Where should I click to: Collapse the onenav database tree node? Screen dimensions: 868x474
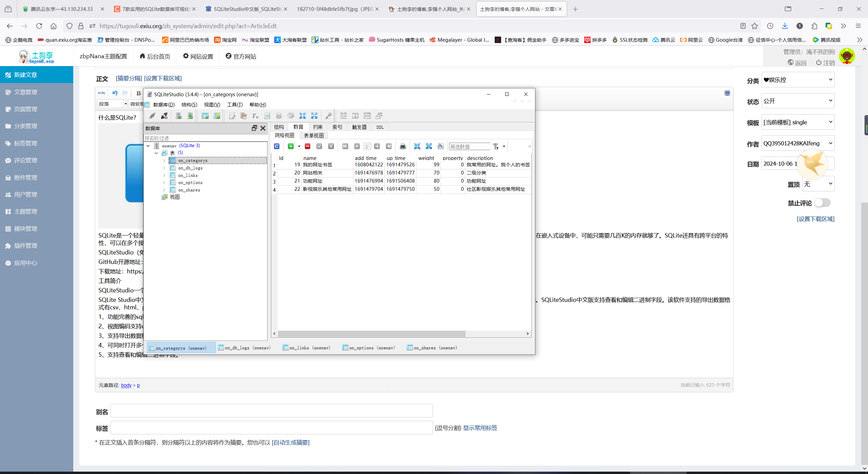coord(148,146)
